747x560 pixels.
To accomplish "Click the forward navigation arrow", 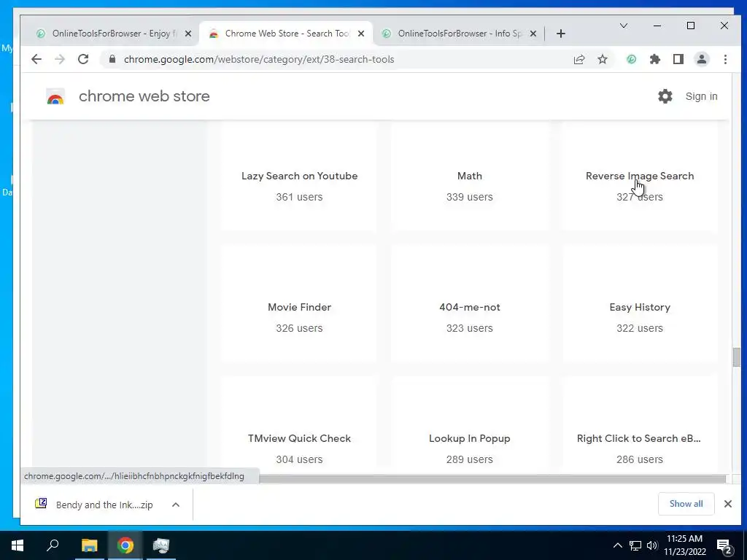I will [x=60, y=59].
